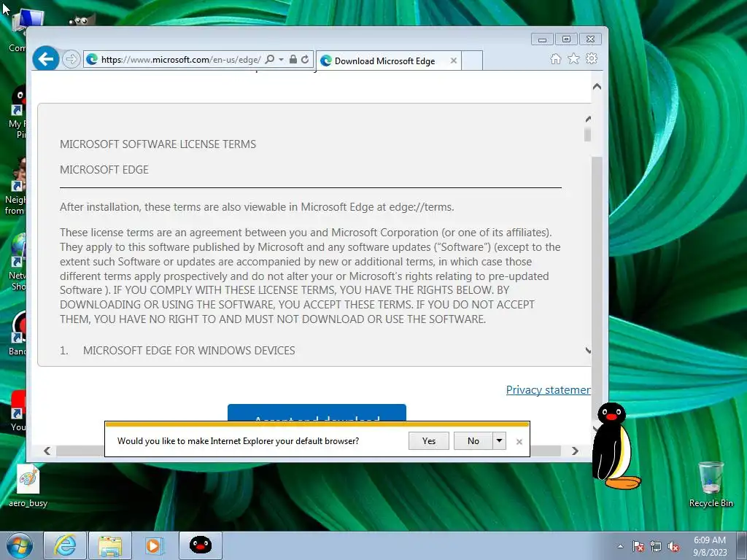Click the Internet Explorer taskbar icon
Image resolution: width=747 pixels, height=560 pixels.
click(x=65, y=545)
